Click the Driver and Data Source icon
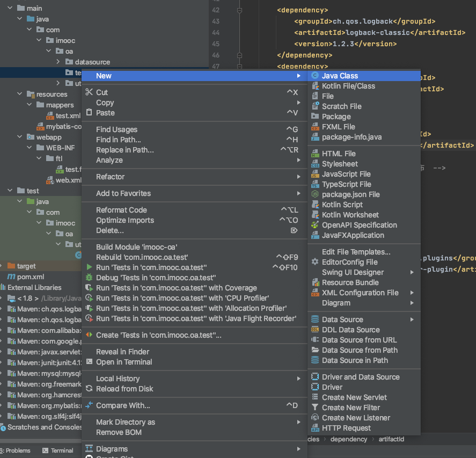The width and height of the screenshot is (476, 458). [x=315, y=376]
